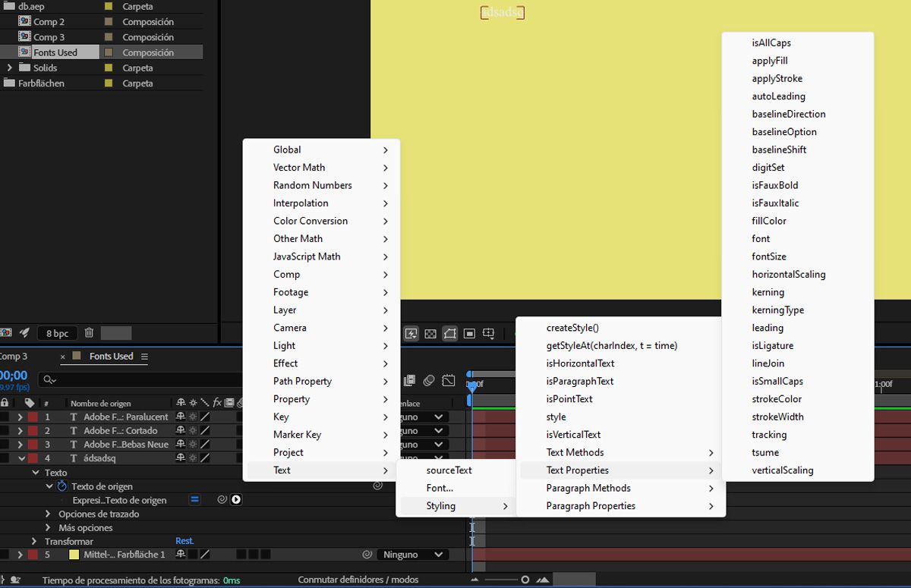
Task: Expand Opciones de trazado
Action: coord(49,514)
